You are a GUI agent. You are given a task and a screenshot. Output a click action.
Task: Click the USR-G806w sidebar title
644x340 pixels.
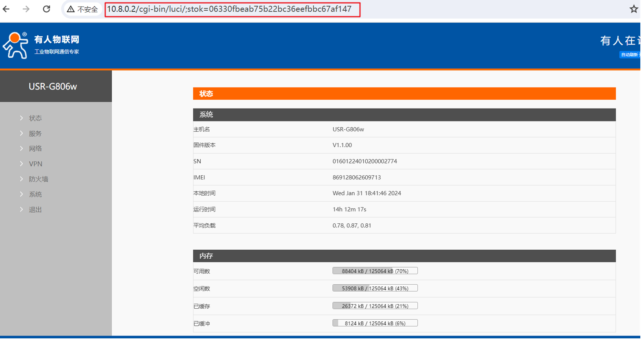click(52, 87)
